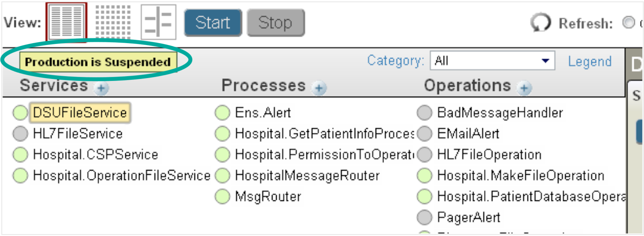The width and height of the screenshot is (644, 236).
Task: Select the column list view icon
Action: point(66,22)
